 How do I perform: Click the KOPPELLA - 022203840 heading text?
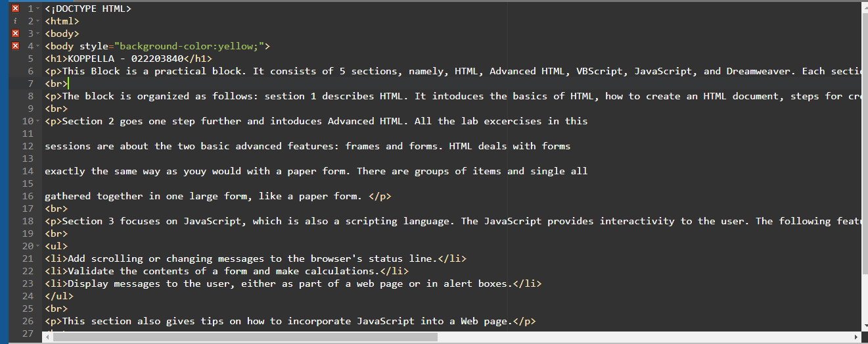tap(126, 59)
